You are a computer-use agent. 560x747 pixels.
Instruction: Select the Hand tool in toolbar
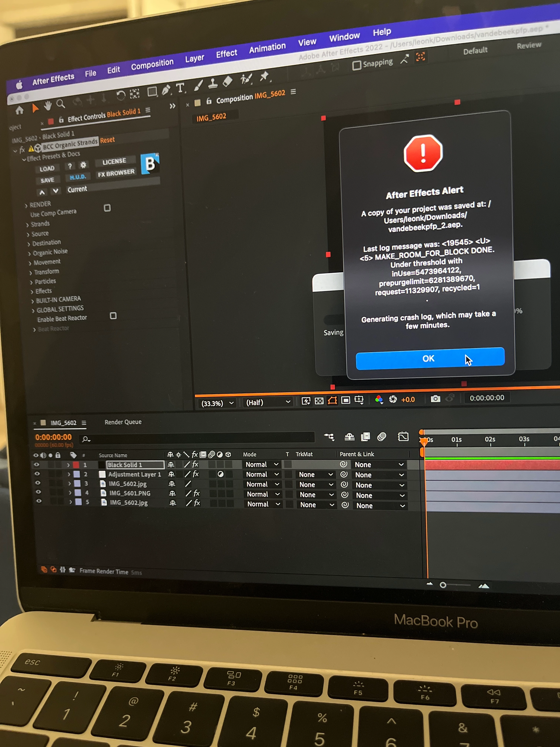tap(48, 106)
